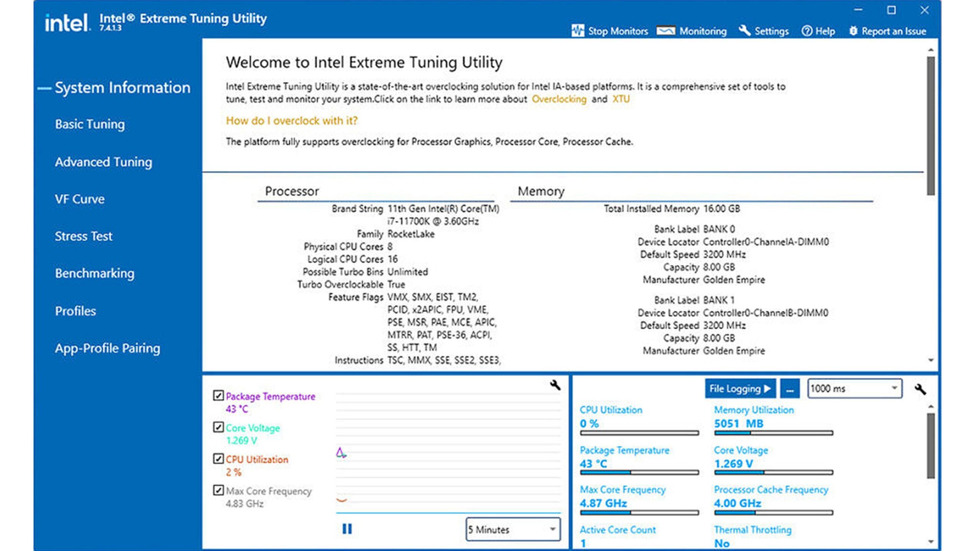Click the Report an Issue bug icon
Image resolution: width=980 pixels, height=551 pixels.
[853, 31]
